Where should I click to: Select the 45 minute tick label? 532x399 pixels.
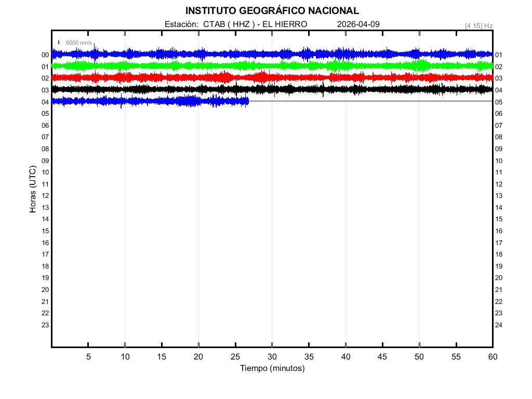pyautogui.click(x=382, y=357)
